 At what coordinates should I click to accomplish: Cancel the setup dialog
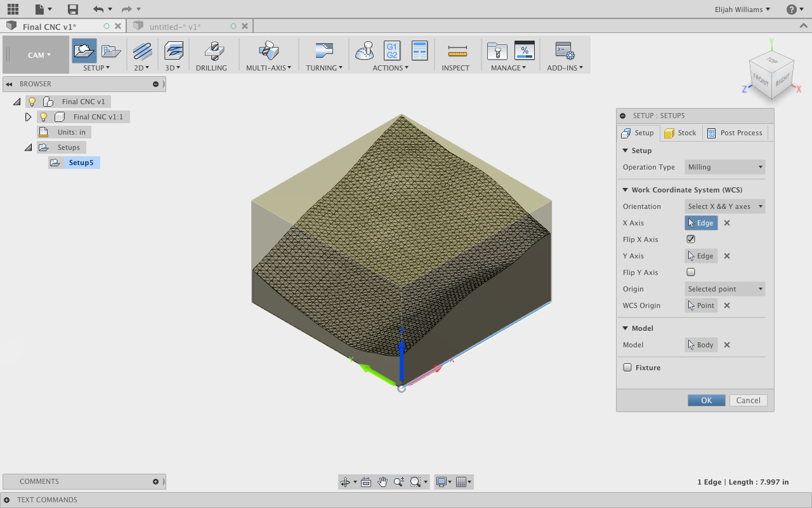(x=748, y=400)
